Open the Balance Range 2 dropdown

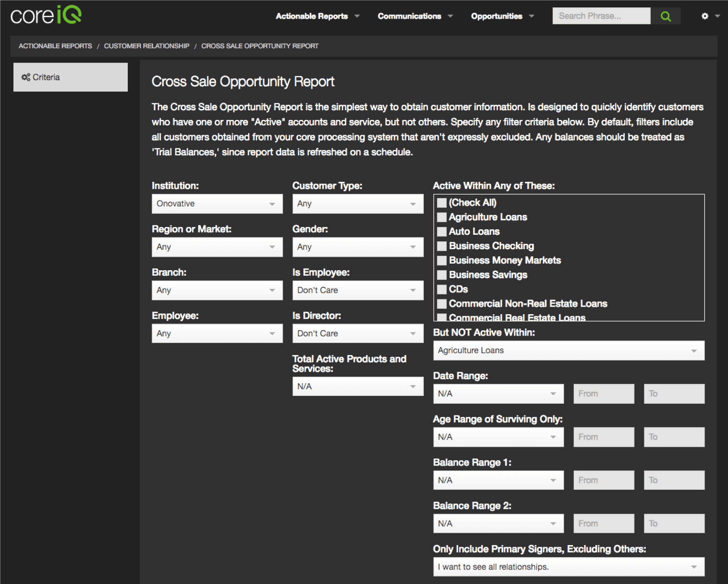[498, 523]
